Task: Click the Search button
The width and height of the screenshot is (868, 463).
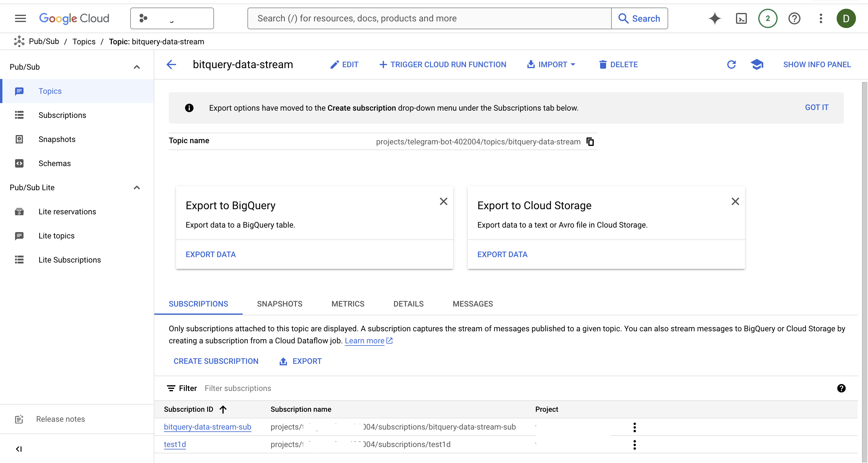Action: point(639,18)
